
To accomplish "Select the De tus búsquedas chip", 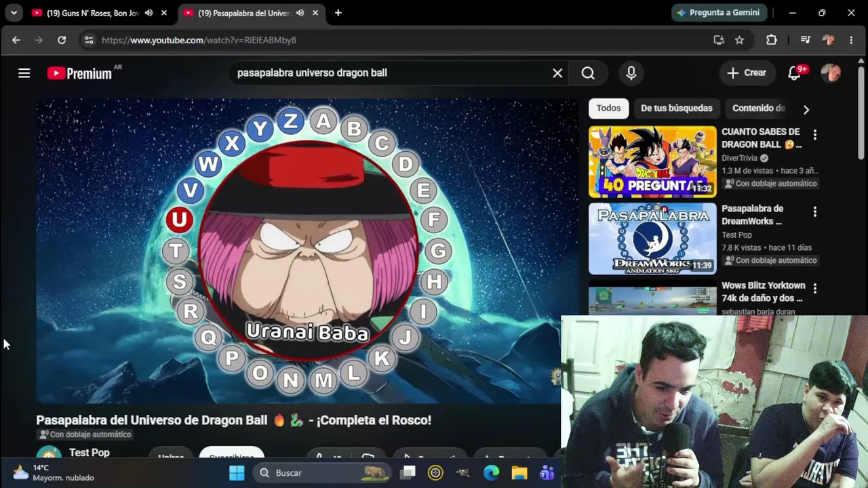I will 677,108.
